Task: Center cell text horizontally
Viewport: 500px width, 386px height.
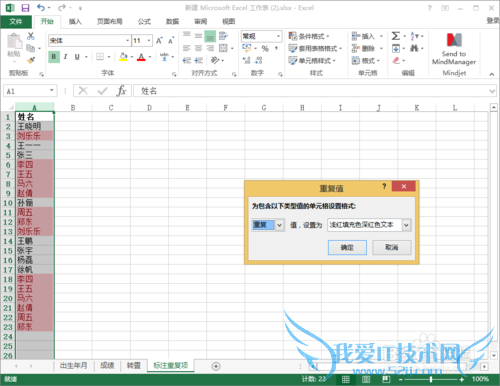Action: 198,48
